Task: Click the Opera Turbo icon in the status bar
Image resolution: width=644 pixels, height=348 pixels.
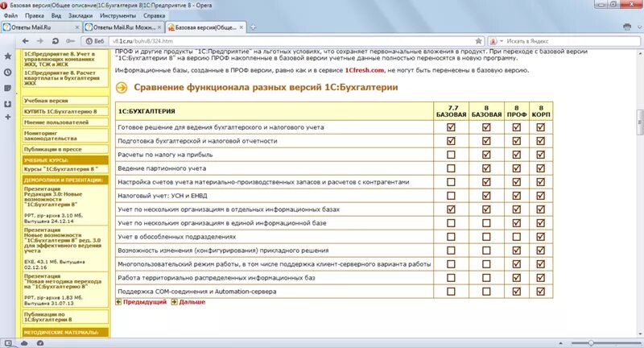Action: (39, 343)
